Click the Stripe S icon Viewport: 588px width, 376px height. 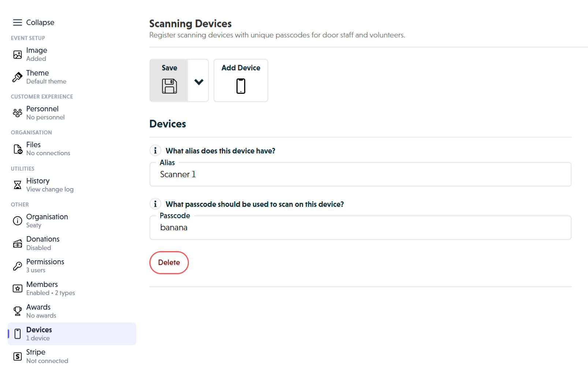coord(18,357)
